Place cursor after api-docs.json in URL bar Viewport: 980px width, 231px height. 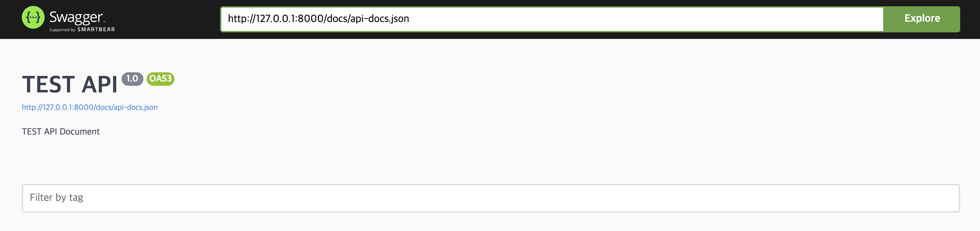[410, 18]
